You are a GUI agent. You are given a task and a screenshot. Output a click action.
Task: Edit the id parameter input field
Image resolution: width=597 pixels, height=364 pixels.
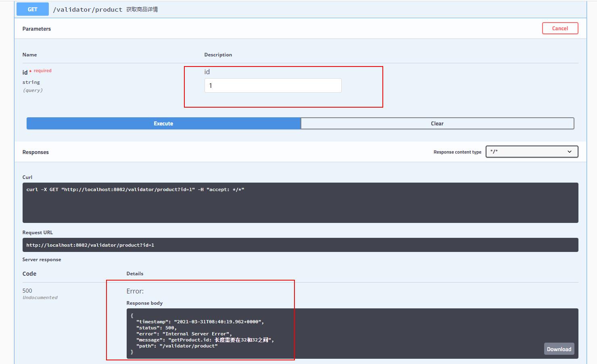(273, 85)
